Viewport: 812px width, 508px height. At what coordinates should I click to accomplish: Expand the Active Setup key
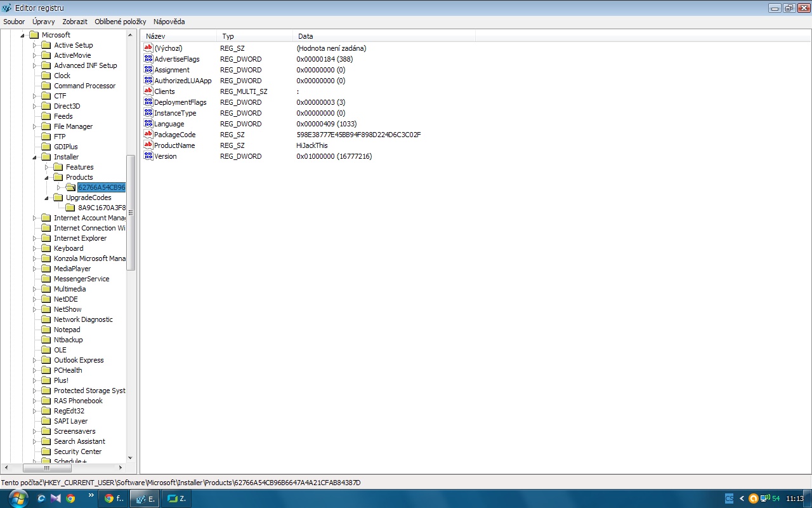click(x=36, y=46)
